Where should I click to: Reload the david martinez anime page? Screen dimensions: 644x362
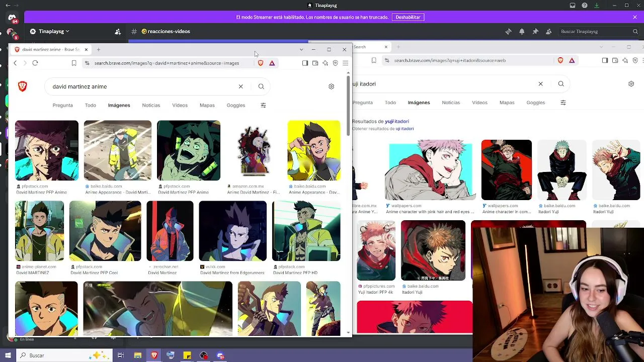coord(35,63)
